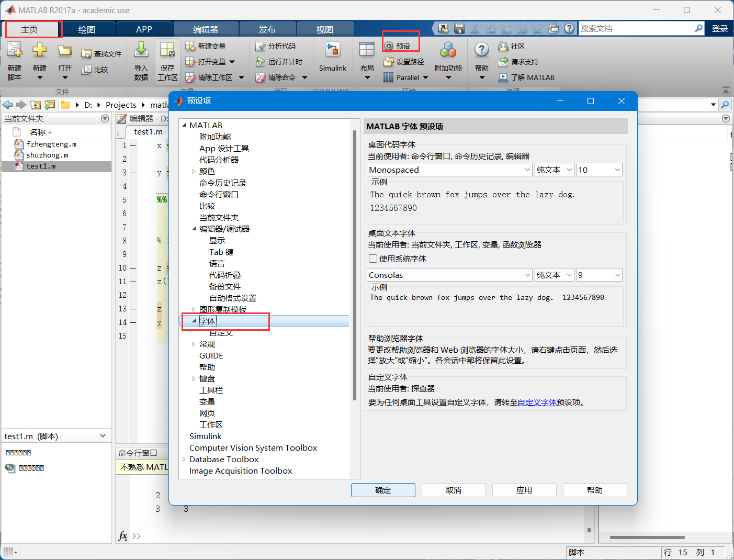
Task: Switch to the APP tab
Action: click(x=144, y=29)
